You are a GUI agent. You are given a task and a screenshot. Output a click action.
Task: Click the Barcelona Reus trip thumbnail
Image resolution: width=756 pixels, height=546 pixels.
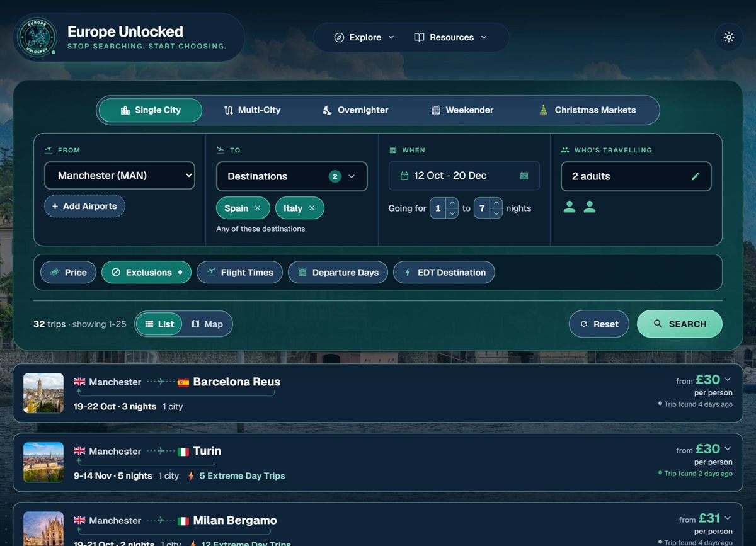43,393
